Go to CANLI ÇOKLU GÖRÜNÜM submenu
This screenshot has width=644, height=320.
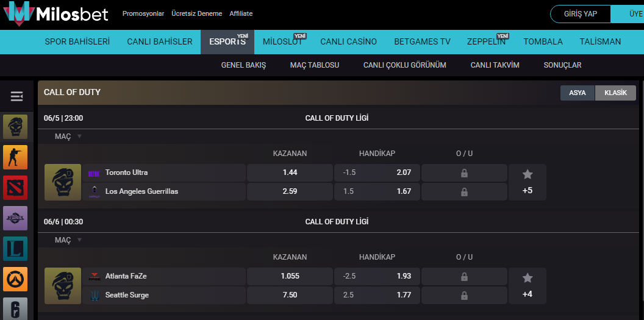[x=405, y=65]
